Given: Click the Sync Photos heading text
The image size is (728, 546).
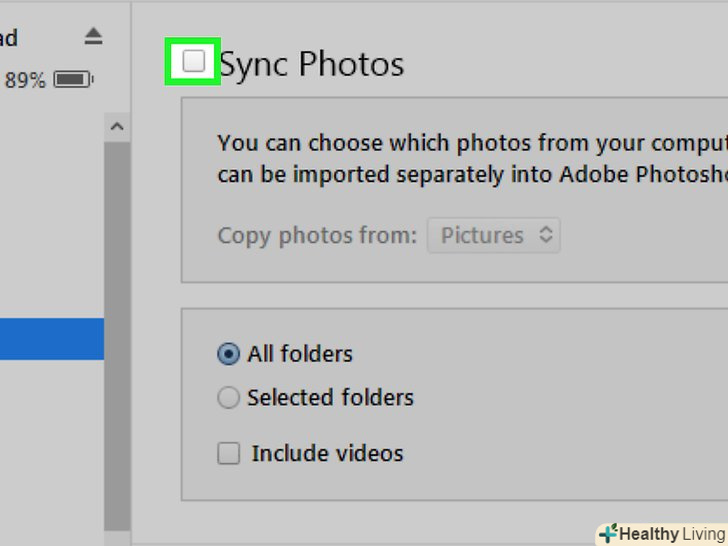Looking at the screenshot, I should (x=312, y=64).
